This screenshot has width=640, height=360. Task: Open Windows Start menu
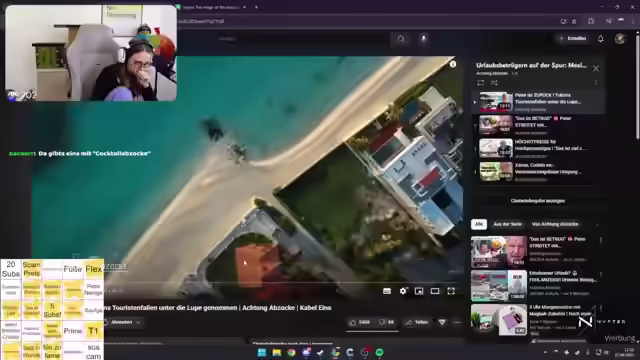point(262,352)
